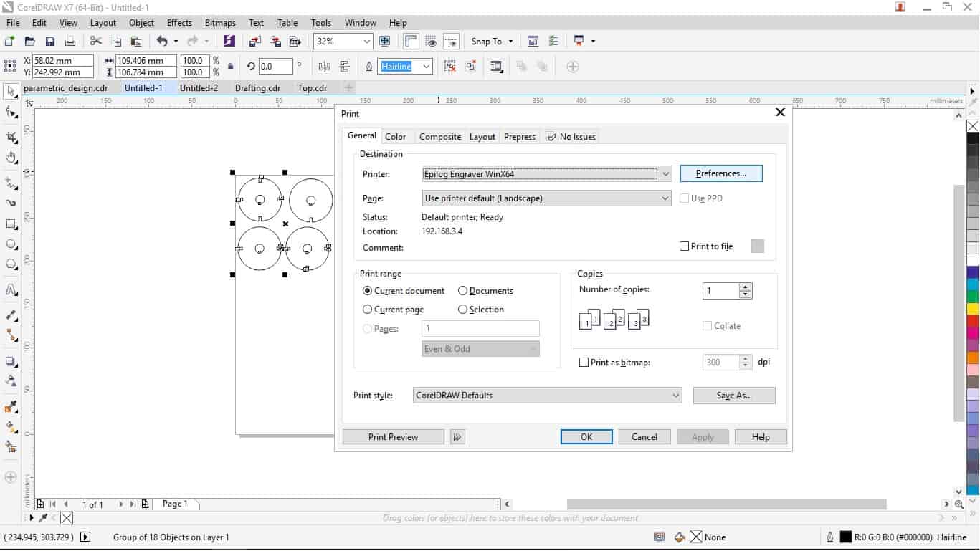
Task: Click the Print Preview button
Action: point(393,437)
